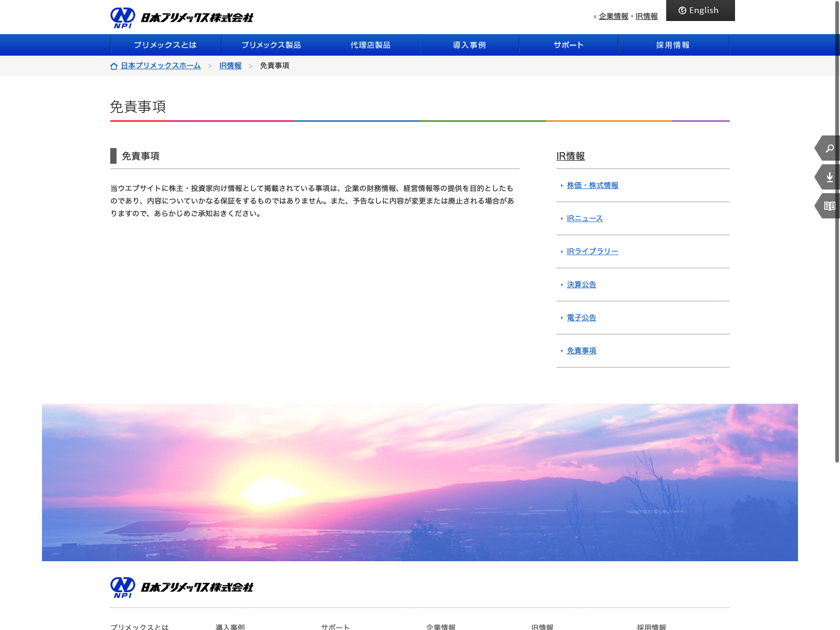840x630 pixels.
Task: Switch language with the English button
Action: [700, 10]
